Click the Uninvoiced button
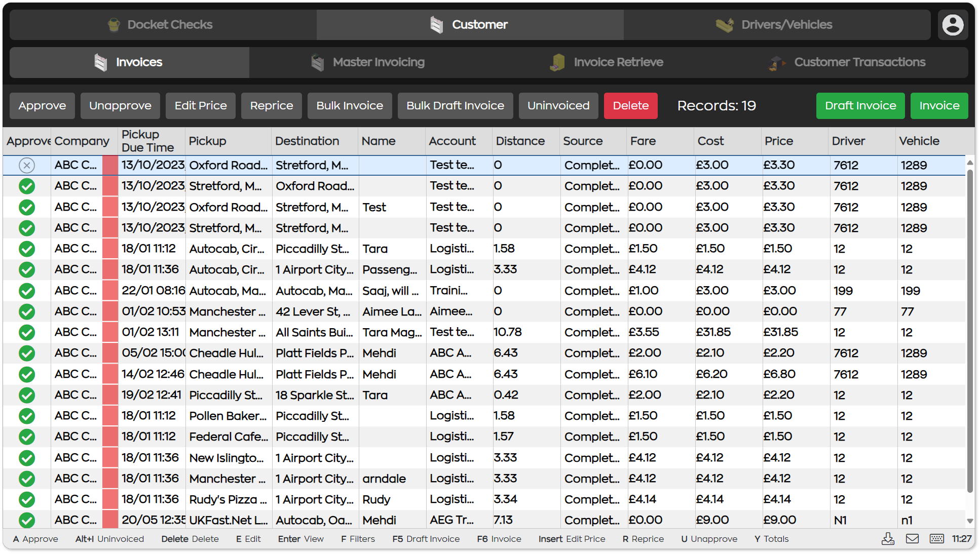Screen dimensions: 980x554 [558, 106]
